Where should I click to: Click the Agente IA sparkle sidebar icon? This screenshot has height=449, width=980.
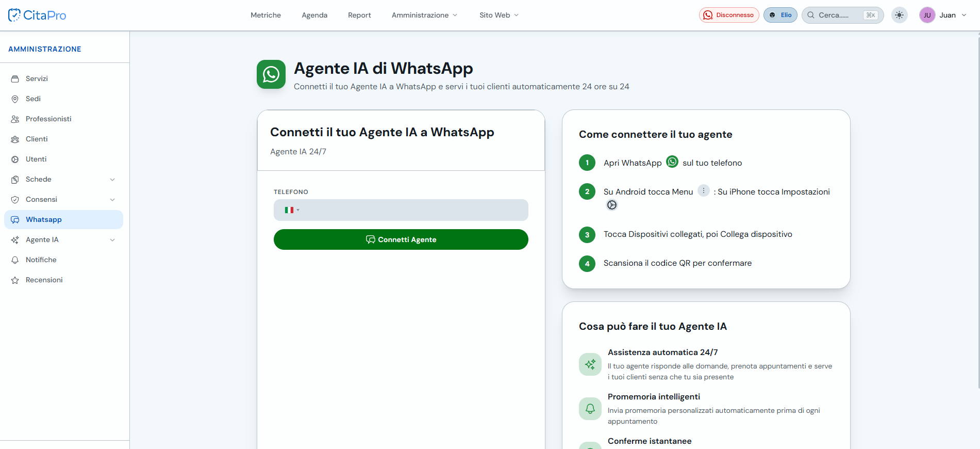coord(15,240)
